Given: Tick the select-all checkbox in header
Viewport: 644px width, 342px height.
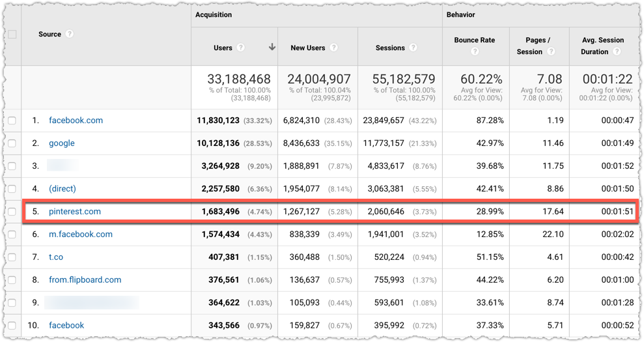Looking at the screenshot, I should point(12,34).
